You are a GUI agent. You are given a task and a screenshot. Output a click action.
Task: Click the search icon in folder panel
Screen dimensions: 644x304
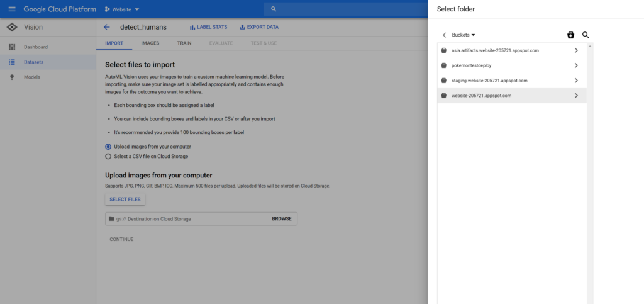pos(586,35)
